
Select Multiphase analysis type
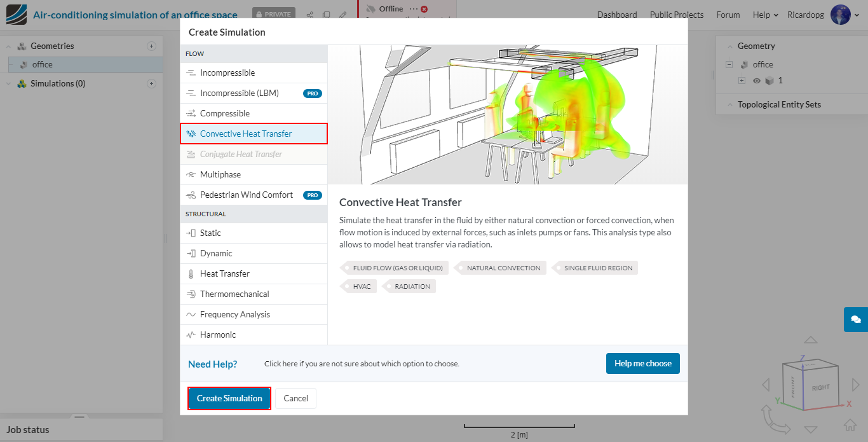(x=254, y=174)
